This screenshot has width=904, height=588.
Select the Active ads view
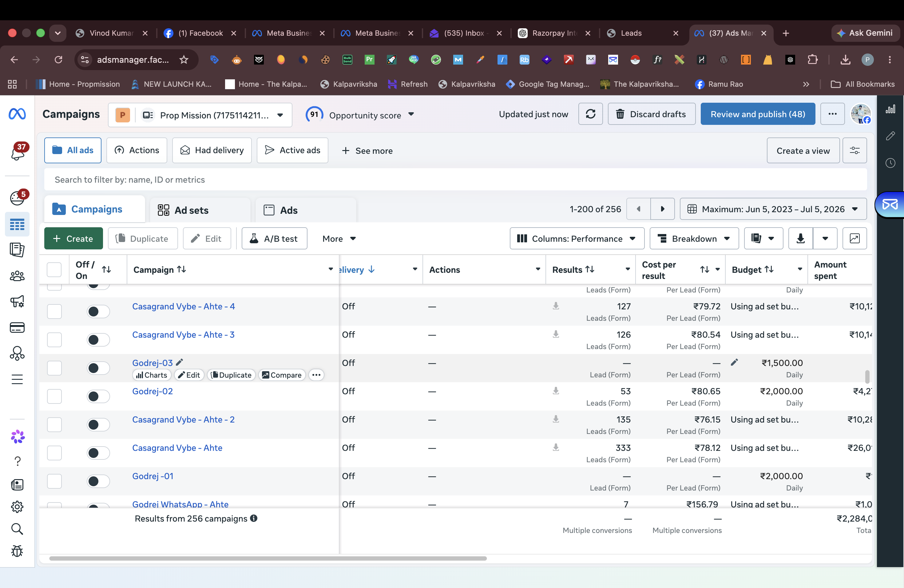(292, 150)
